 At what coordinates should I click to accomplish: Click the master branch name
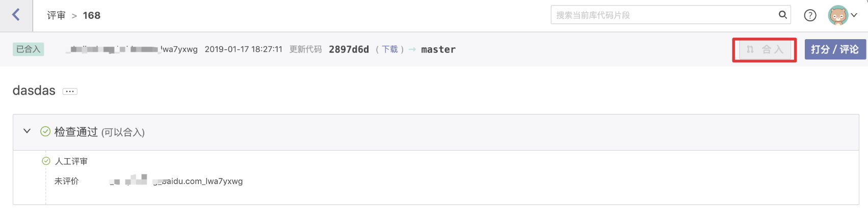(438, 49)
